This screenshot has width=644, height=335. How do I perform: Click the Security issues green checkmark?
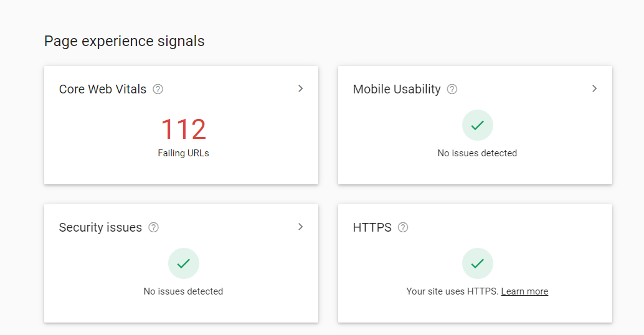184,263
